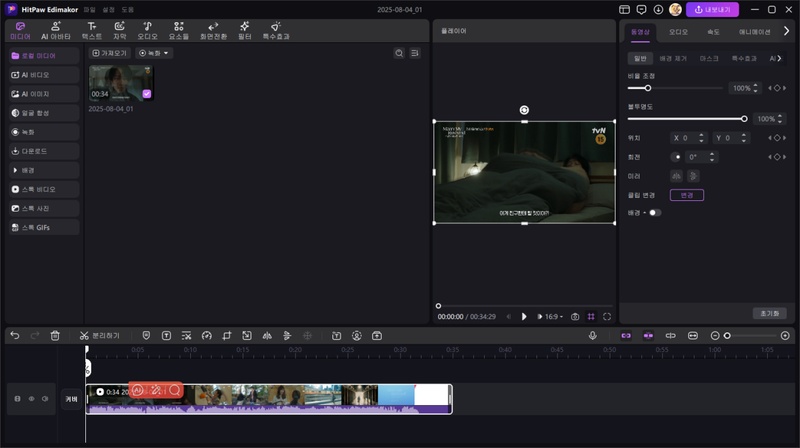
Task: Select 스톡 사진 in sidebar
Action: pos(44,208)
